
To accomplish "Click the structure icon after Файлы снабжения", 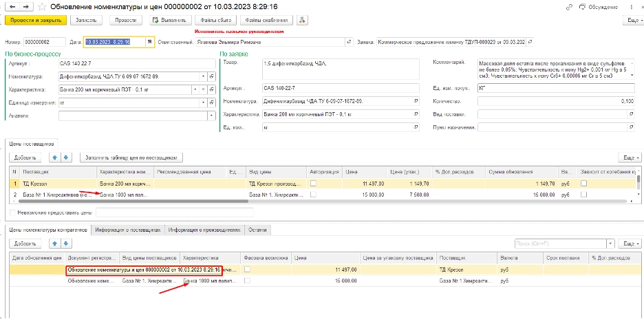I will click(302, 20).
